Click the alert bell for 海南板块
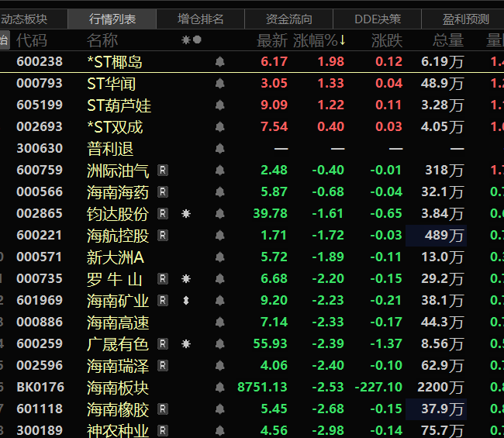The image size is (504, 438). [x=220, y=388]
